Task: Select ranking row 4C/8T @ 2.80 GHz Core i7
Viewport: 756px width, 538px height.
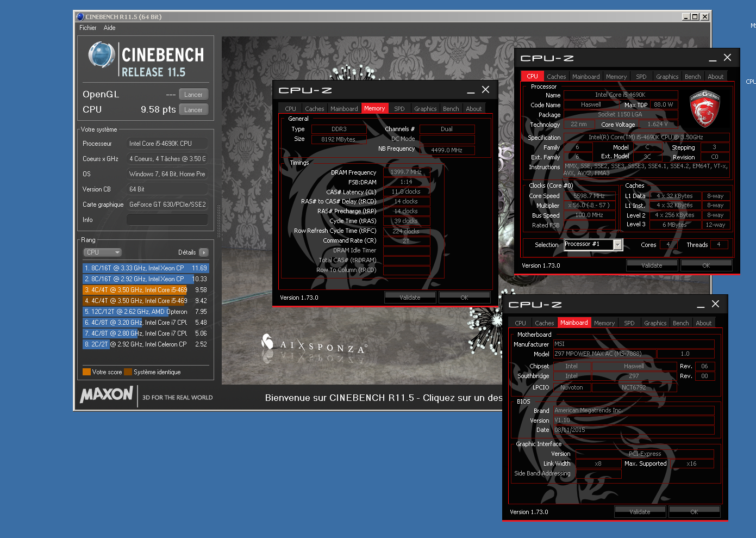Action: pyautogui.click(x=146, y=333)
